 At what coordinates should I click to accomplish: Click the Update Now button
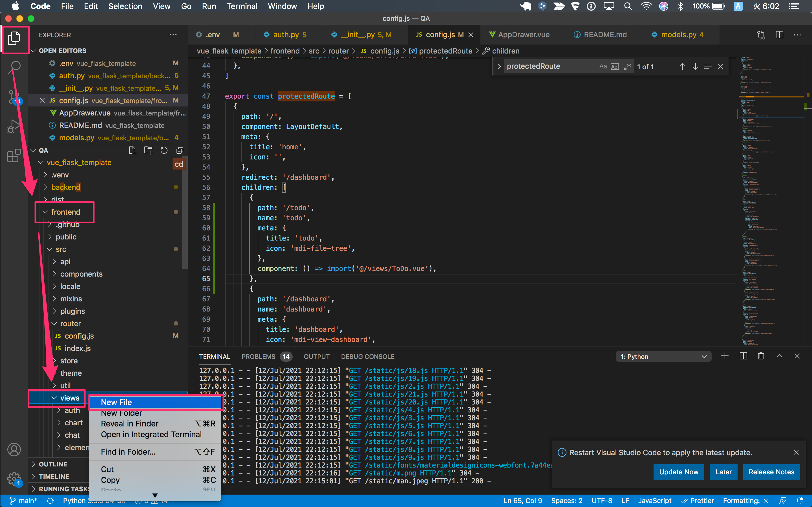678,472
